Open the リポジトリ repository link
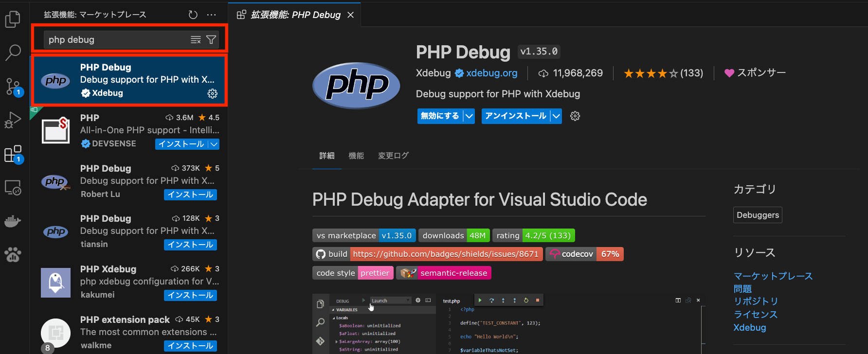Viewport: 868px width, 354px height. pos(756,301)
